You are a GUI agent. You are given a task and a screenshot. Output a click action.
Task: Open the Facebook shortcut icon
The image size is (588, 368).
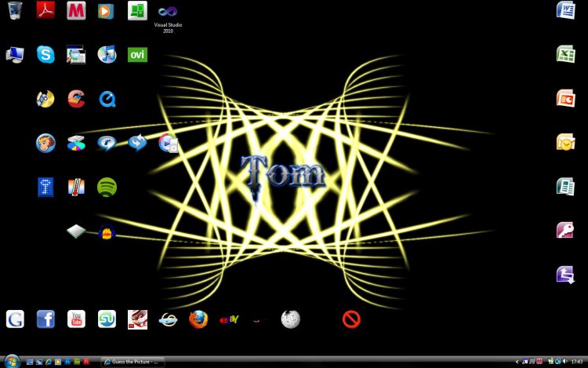click(x=45, y=319)
